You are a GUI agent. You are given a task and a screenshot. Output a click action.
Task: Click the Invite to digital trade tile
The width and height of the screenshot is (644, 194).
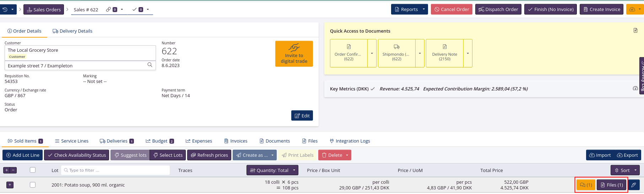[294, 54]
